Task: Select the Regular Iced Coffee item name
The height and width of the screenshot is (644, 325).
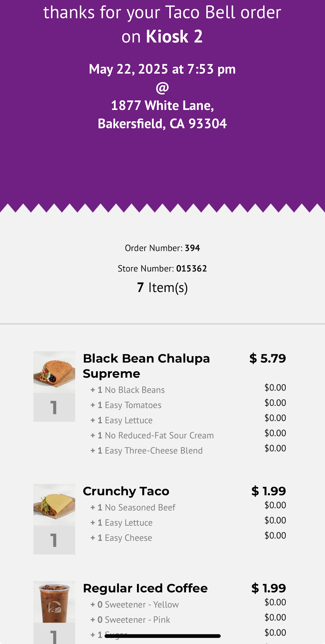Action: (x=145, y=588)
